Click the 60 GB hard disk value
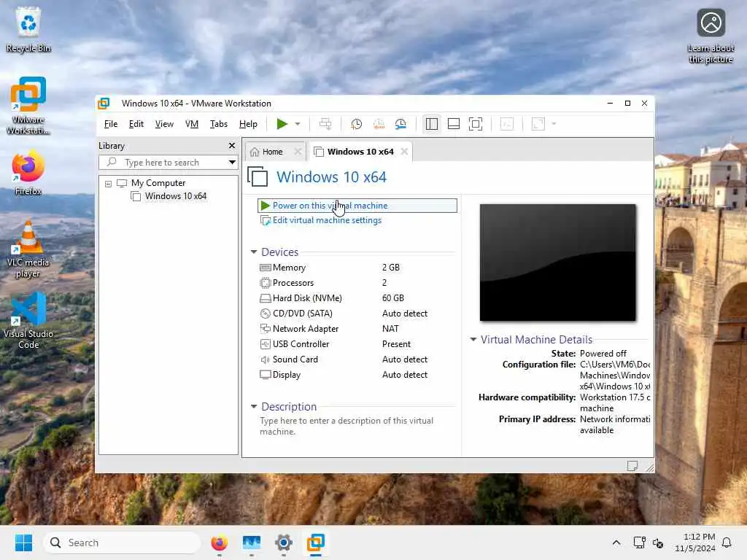747x560 pixels. click(393, 298)
